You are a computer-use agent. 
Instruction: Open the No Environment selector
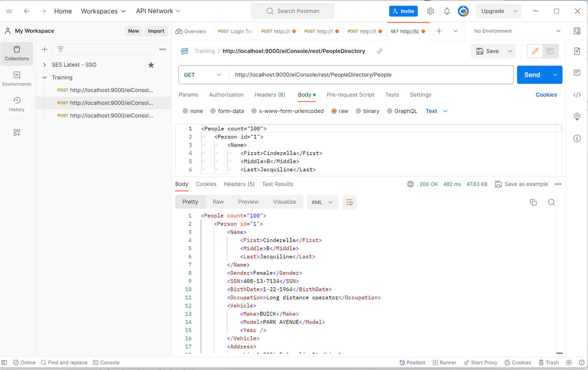517,31
